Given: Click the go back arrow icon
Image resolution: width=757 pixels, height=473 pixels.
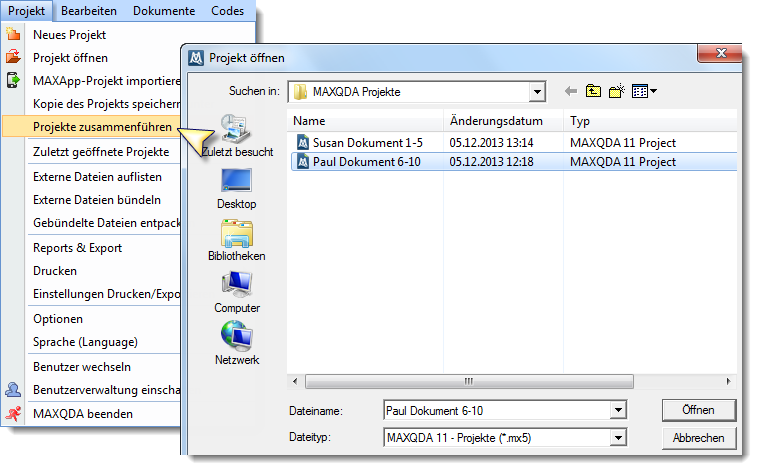Looking at the screenshot, I should coord(571,91).
